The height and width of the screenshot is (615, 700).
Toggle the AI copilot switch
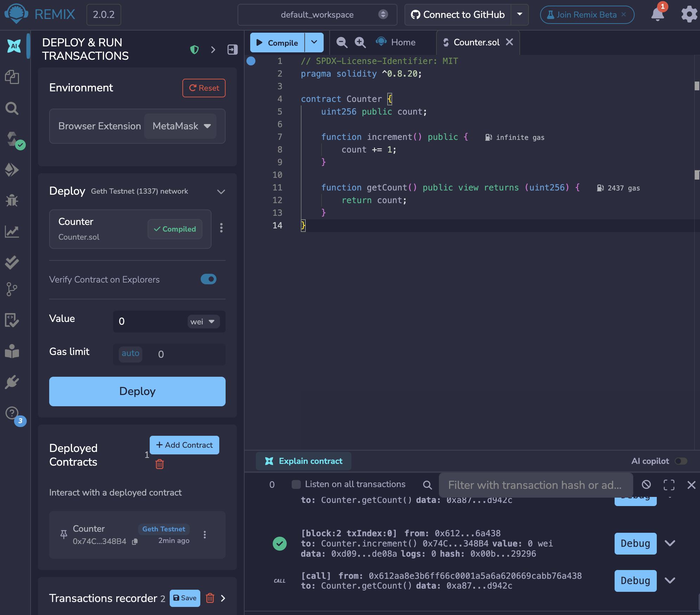click(681, 461)
